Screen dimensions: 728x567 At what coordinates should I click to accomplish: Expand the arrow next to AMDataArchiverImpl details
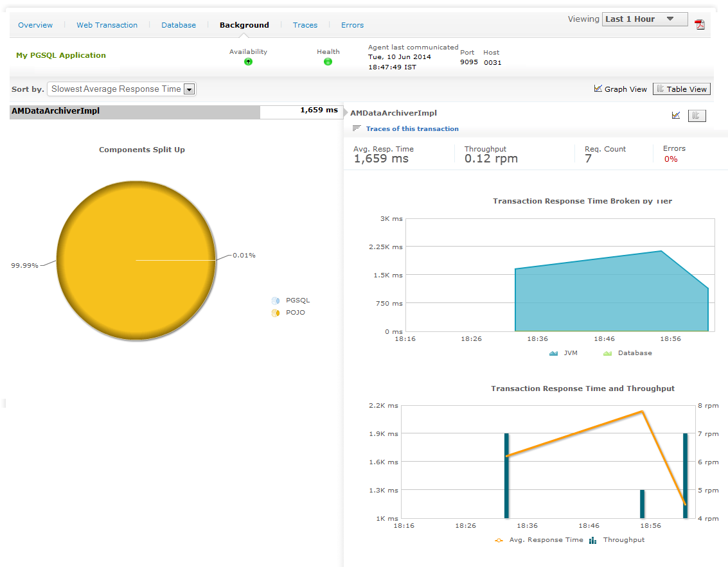(x=345, y=113)
